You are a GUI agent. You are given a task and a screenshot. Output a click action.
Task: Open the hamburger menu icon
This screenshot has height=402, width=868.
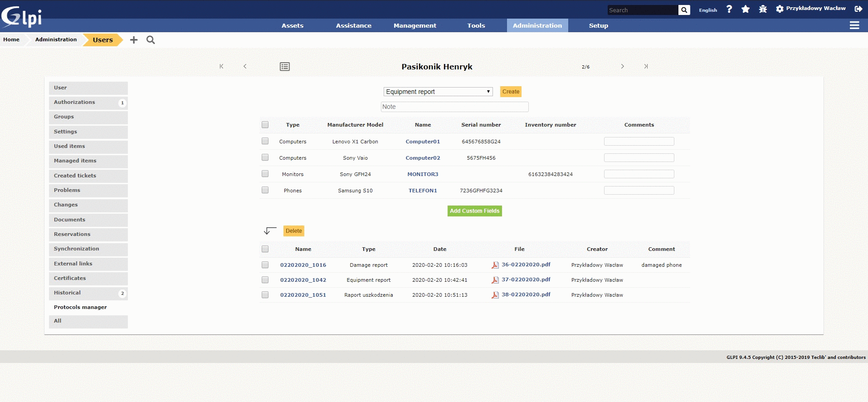(854, 25)
